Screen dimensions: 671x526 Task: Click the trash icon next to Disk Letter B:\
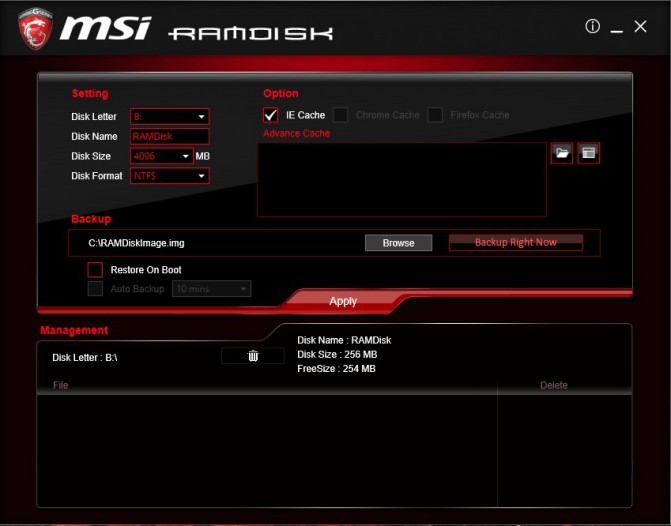click(x=253, y=356)
